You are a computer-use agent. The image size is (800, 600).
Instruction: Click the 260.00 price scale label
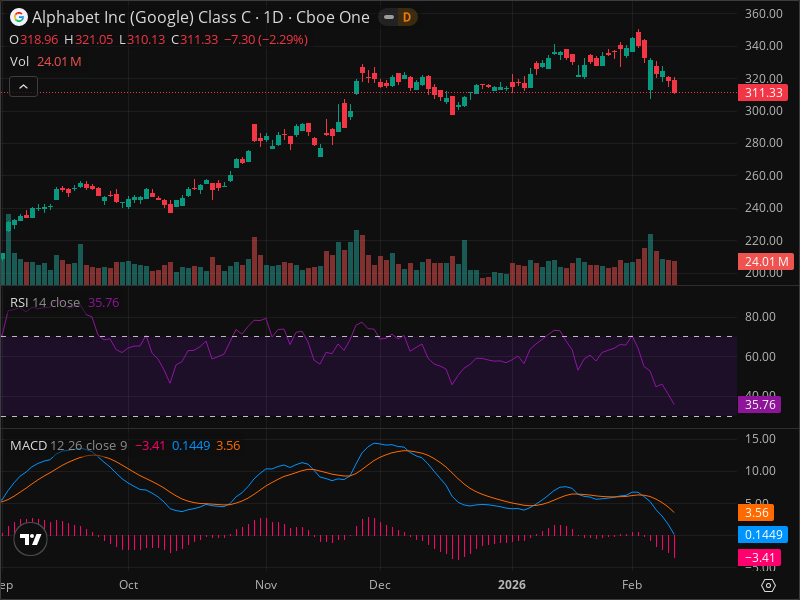point(763,176)
